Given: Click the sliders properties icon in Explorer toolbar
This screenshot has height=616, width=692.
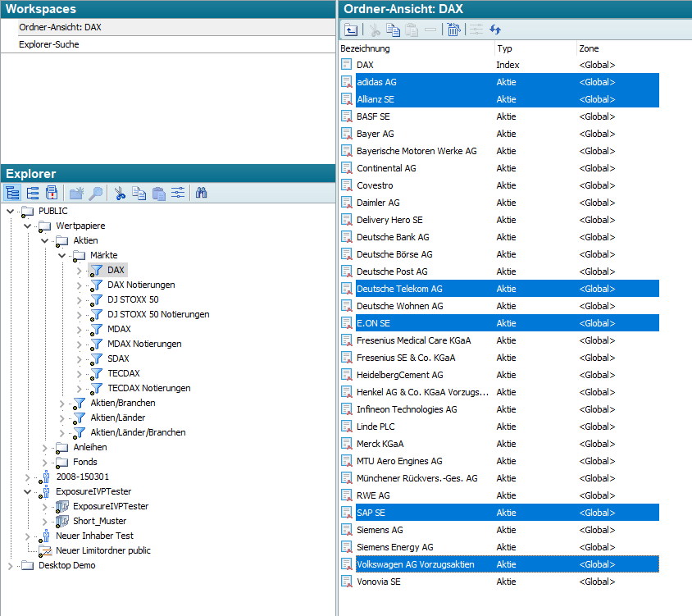Looking at the screenshot, I should 177,194.
